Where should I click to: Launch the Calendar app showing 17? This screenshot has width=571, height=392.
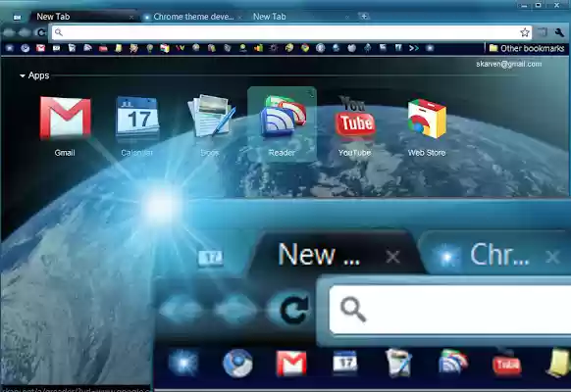coord(137,117)
